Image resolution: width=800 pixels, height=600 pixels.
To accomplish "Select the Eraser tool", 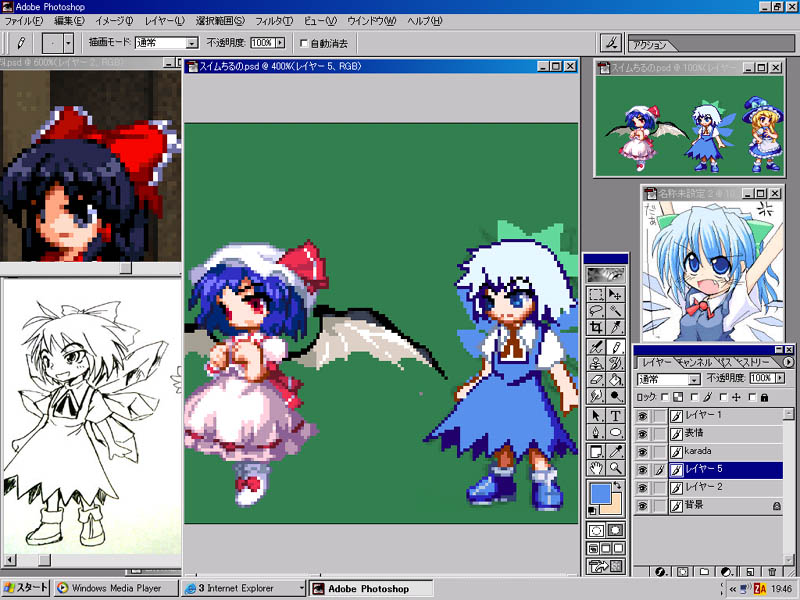I will tap(595, 380).
